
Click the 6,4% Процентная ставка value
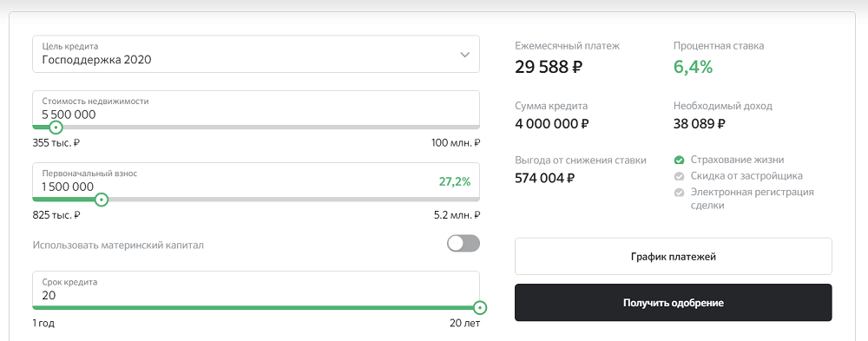(693, 67)
